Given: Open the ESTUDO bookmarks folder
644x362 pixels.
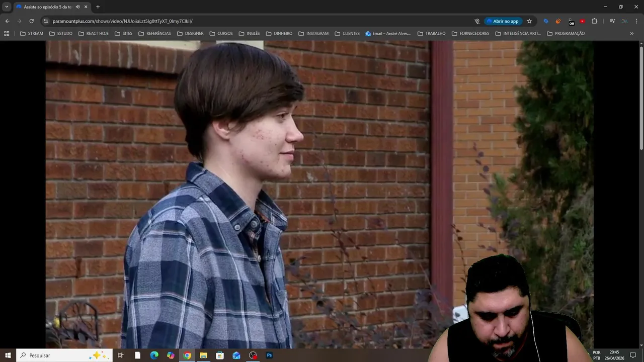Looking at the screenshot, I should click(x=61, y=33).
